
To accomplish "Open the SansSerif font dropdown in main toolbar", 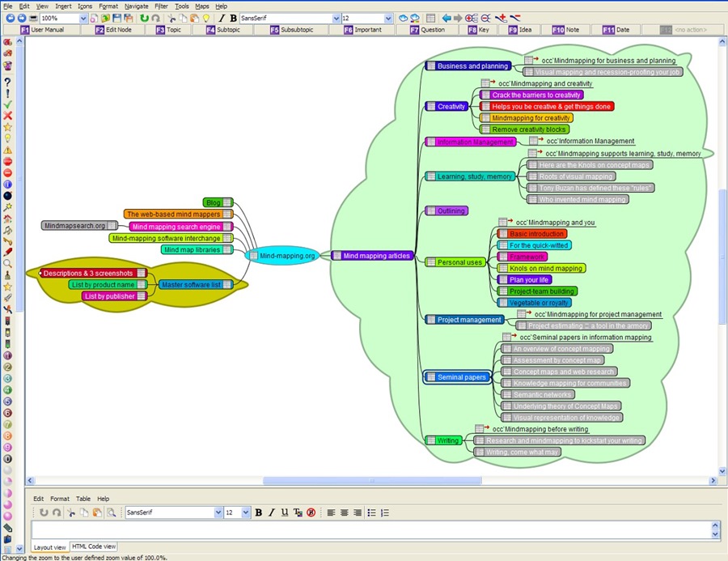I will (336, 18).
